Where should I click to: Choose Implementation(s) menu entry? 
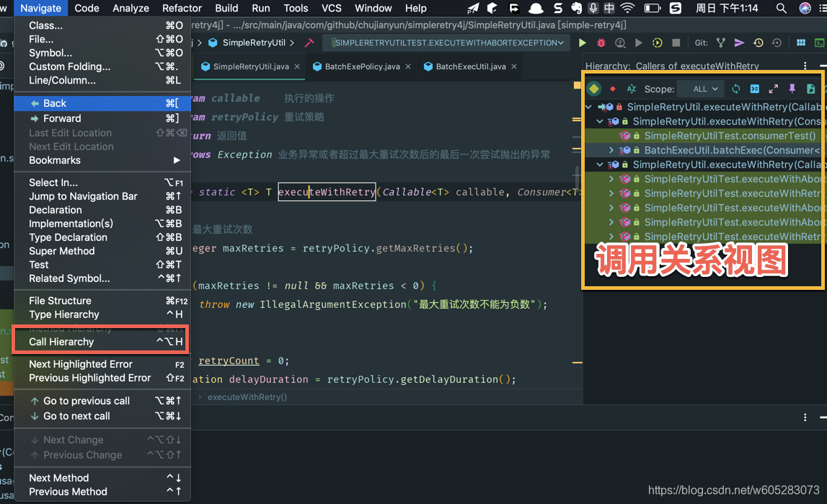102,224
